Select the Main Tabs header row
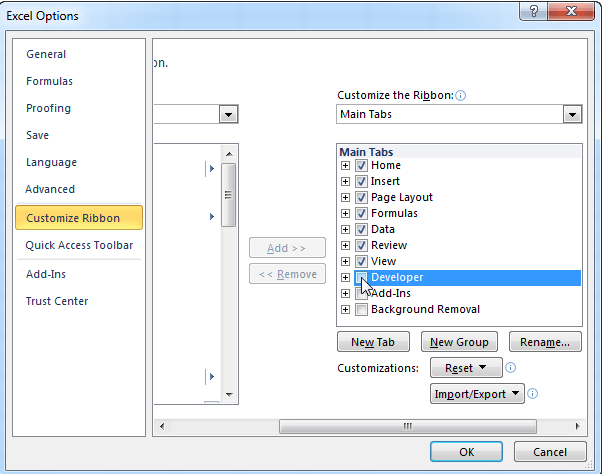604x474 pixels. (x=459, y=152)
